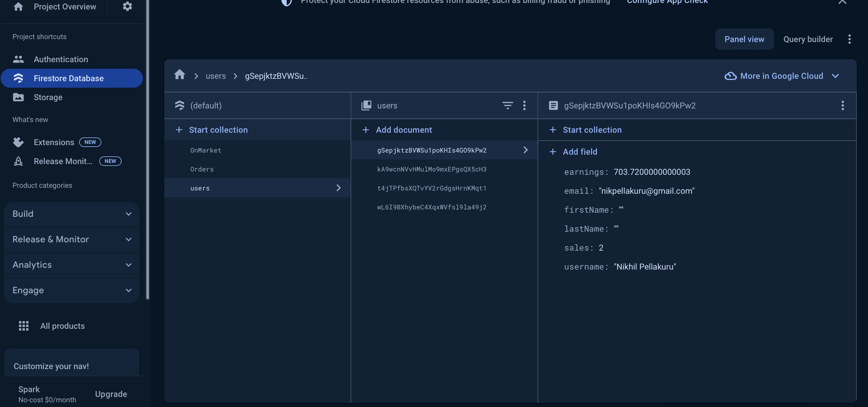Select the Panel view tab
Image resolution: width=868 pixels, height=407 pixels.
(x=744, y=39)
